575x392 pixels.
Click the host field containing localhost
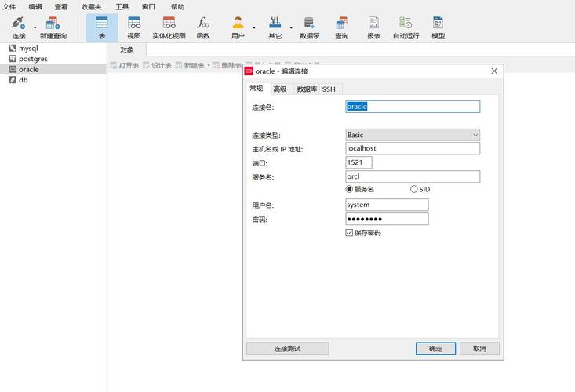click(x=413, y=148)
